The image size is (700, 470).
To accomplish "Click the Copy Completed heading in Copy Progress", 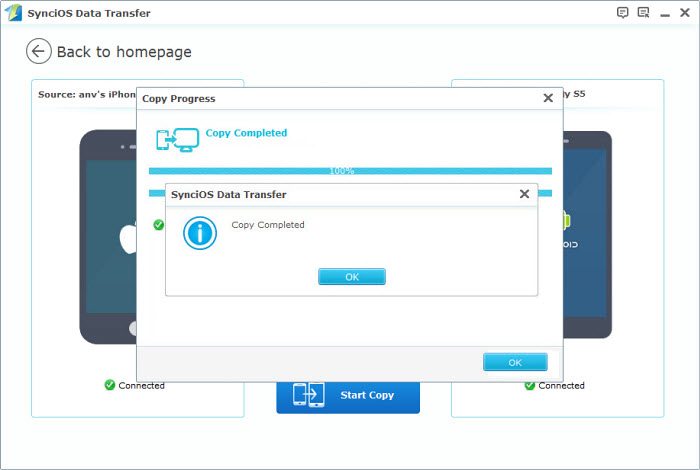I will 246,133.
